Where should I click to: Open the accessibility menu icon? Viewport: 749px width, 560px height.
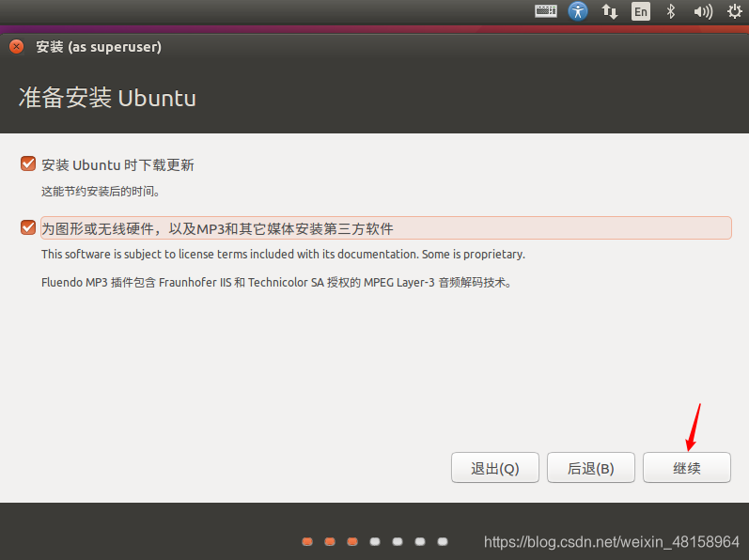click(x=578, y=11)
